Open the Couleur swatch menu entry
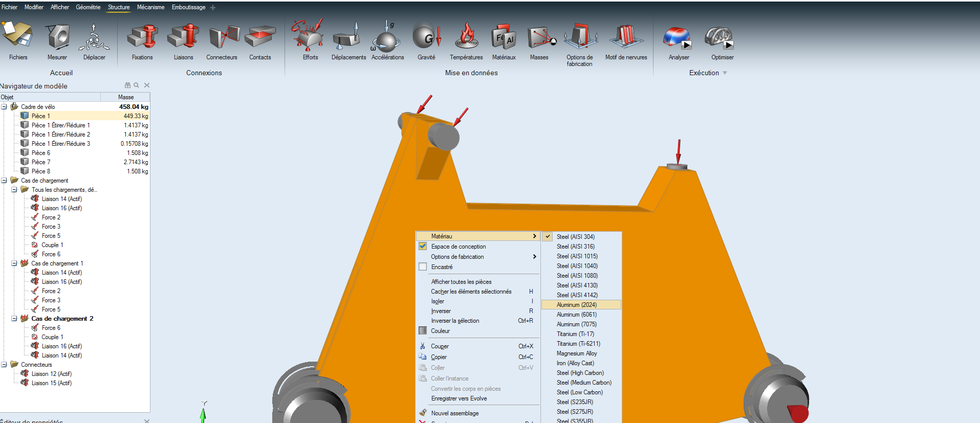 click(x=440, y=331)
